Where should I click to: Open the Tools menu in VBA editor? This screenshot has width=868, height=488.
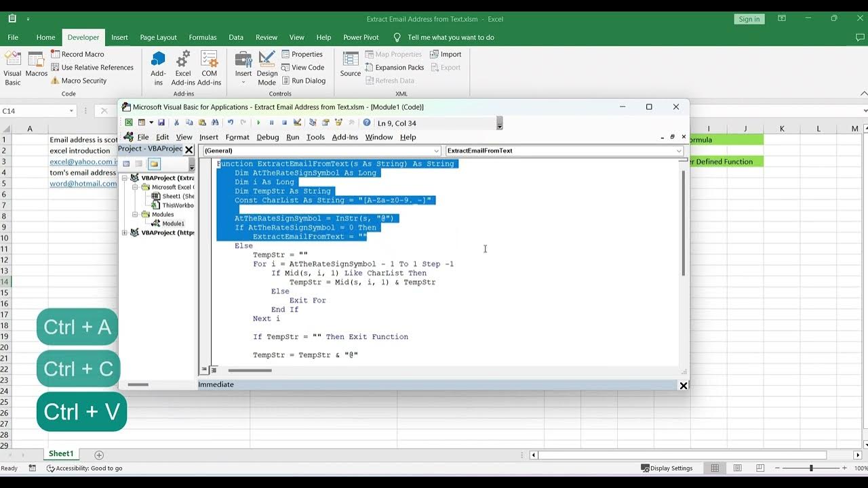point(315,137)
